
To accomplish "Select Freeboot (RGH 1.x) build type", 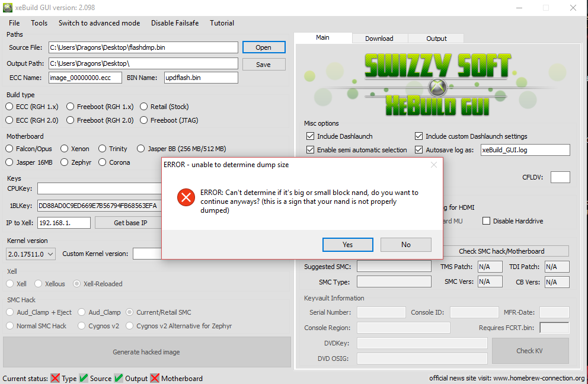I will pos(100,107).
